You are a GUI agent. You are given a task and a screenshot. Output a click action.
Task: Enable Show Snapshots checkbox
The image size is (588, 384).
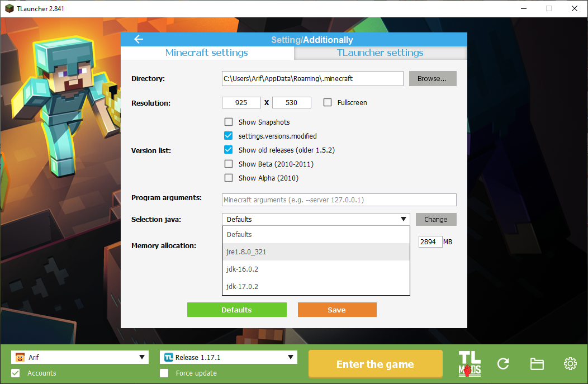click(x=229, y=122)
